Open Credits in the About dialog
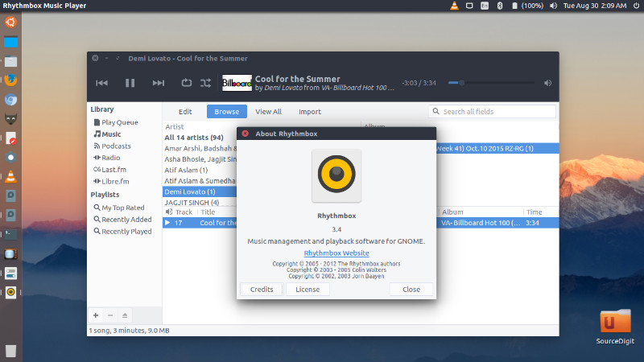644x362 pixels. [262, 290]
